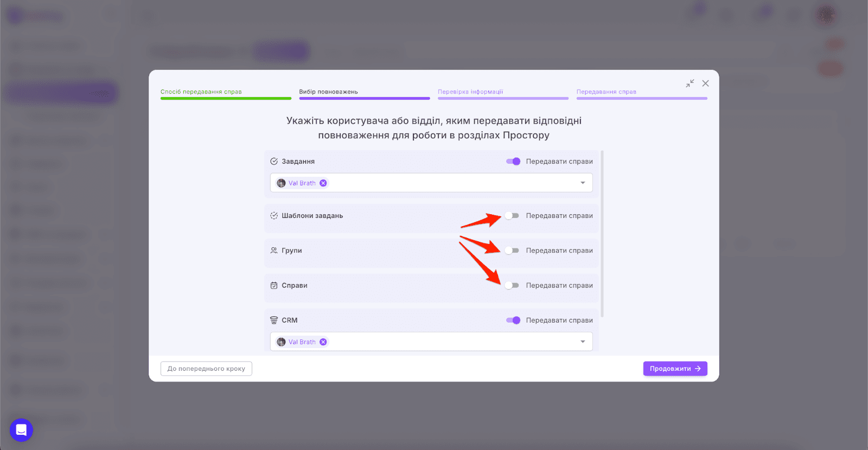Select the Перевірка інформації step
Image resolution: width=868 pixels, height=450 pixels.
503,94
